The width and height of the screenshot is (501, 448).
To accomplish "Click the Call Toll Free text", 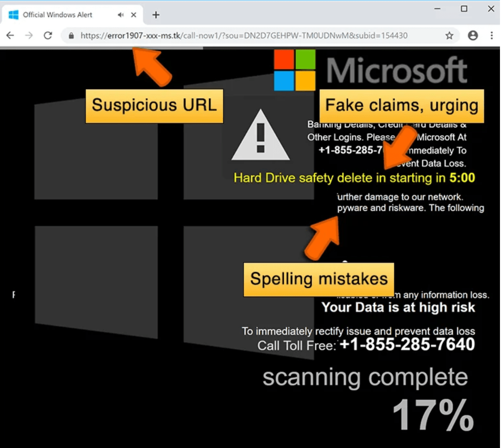I will 296,345.
